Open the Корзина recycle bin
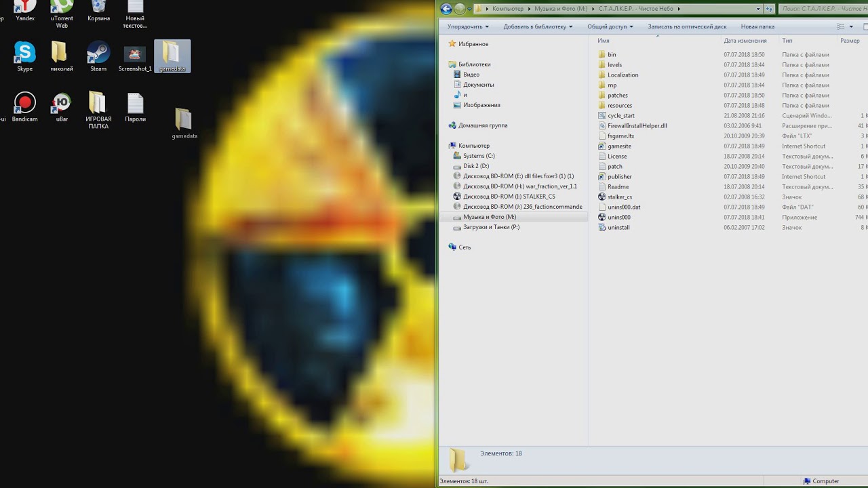The width and height of the screenshot is (868, 488). (98, 10)
